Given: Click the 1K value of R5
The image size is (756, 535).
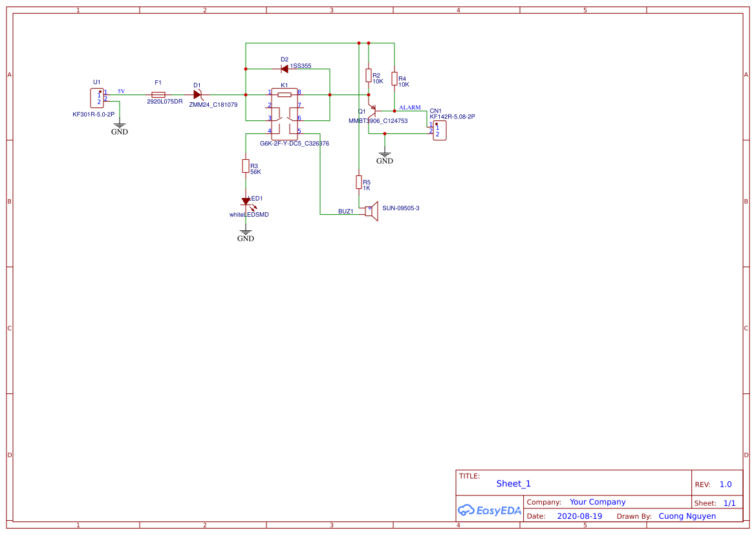Looking at the screenshot, I should [367, 188].
